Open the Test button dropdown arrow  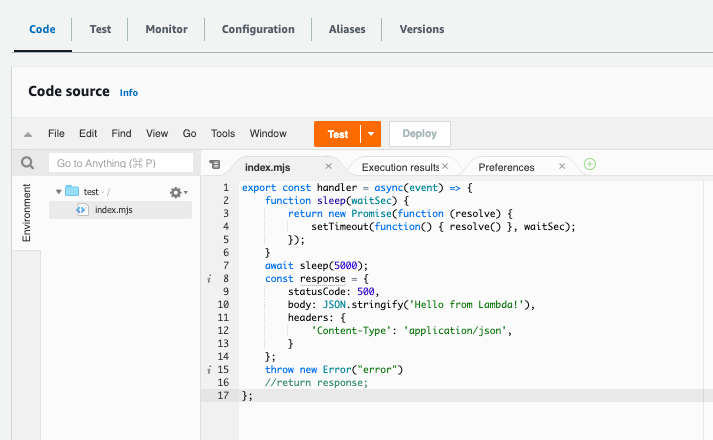pos(371,134)
